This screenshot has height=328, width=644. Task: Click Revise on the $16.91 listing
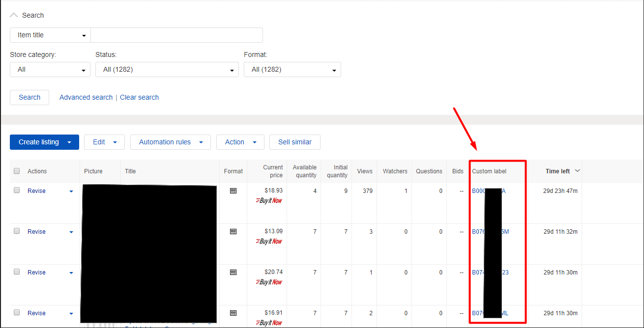coord(36,313)
